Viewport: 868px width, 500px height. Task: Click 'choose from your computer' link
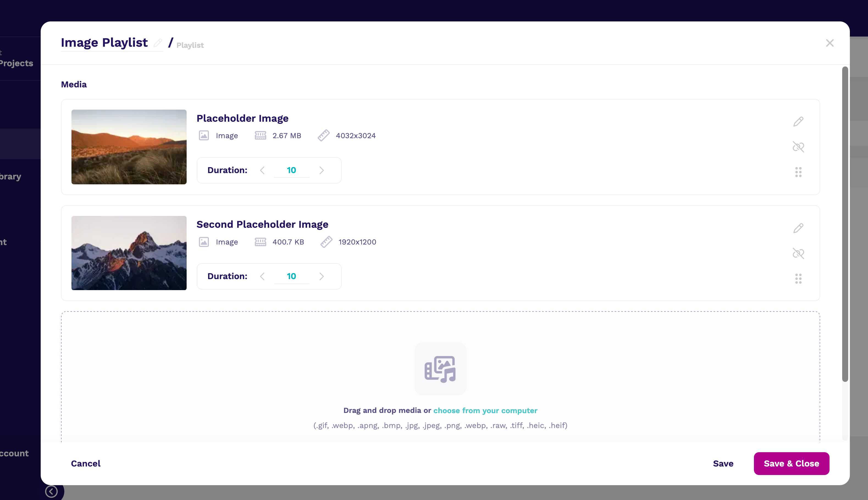(485, 410)
